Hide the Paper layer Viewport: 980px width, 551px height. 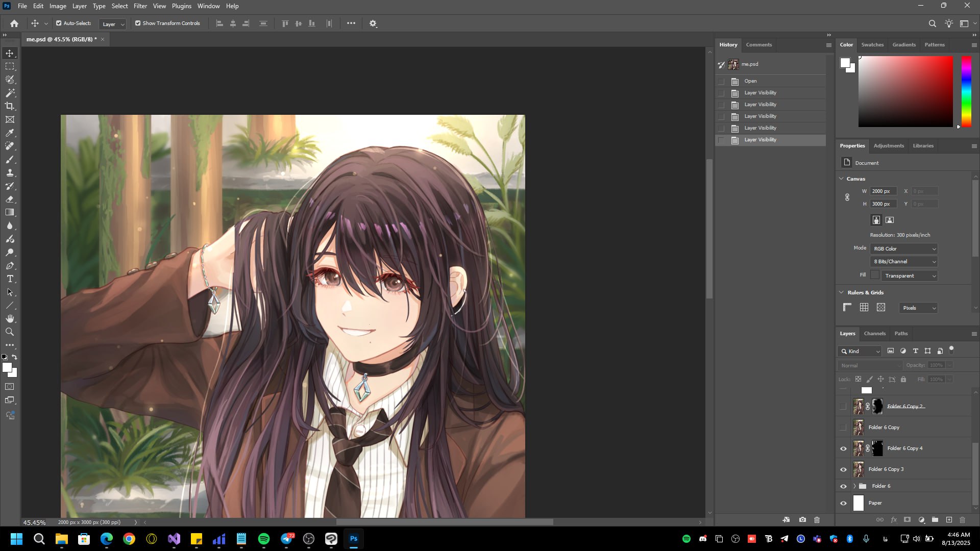[x=843, y=503]
